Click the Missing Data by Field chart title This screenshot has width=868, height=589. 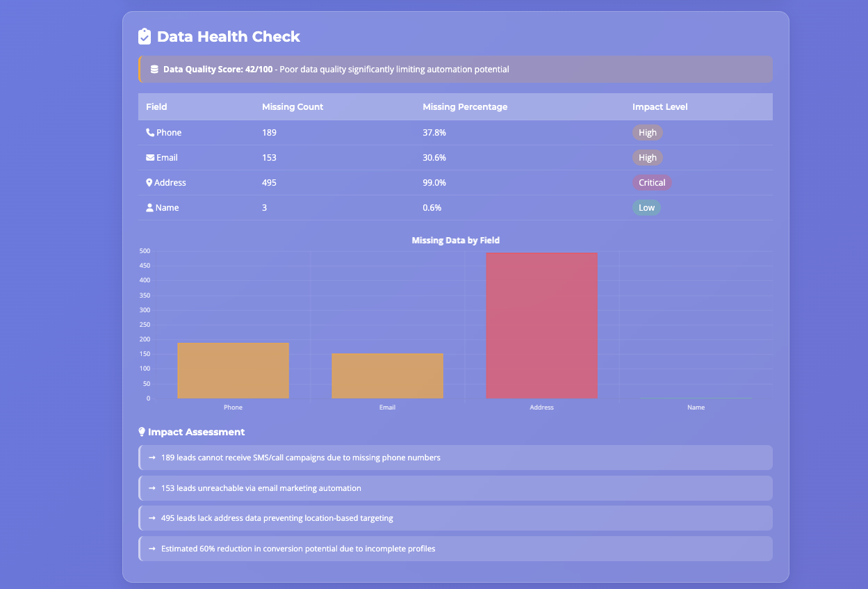click(456, 240)
